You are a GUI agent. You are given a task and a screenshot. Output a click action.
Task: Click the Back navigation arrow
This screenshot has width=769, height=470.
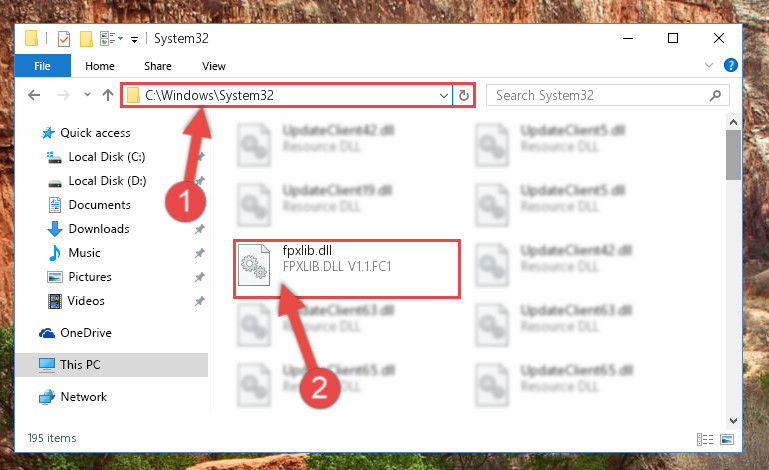(34, 95)
